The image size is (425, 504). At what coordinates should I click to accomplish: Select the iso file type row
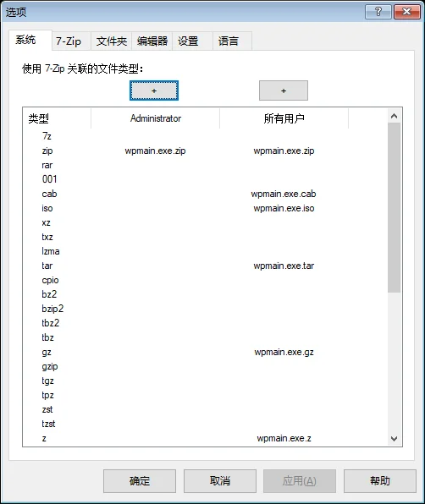205,208
